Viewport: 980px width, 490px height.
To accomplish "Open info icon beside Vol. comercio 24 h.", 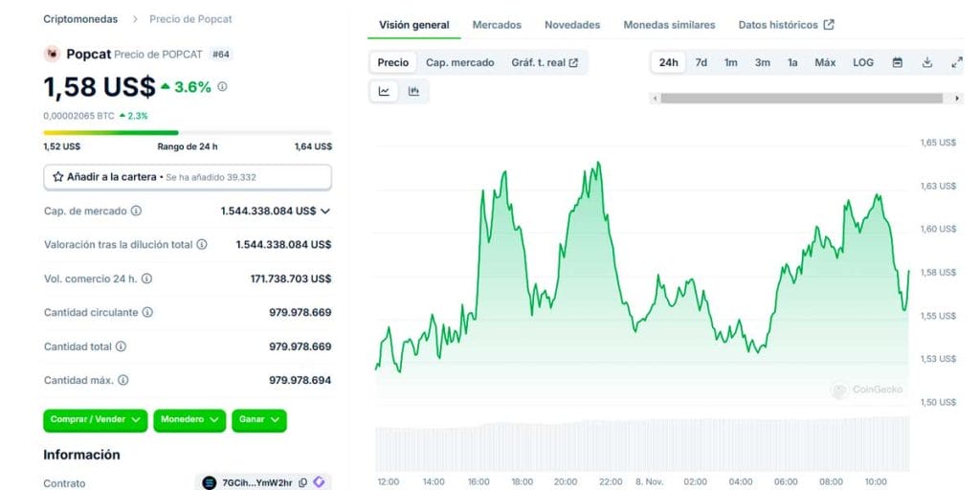I will (146, 278).
